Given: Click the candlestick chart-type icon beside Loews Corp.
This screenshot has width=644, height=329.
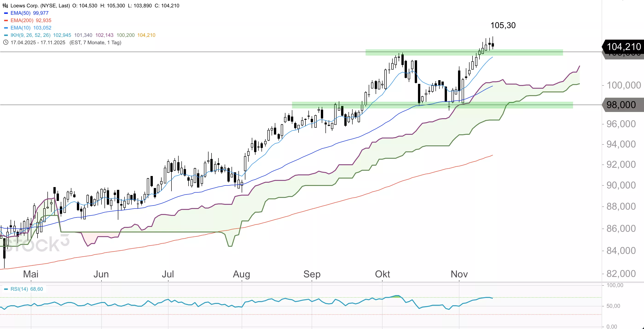Looking at the screenshot, I should pyautogui.click(x=5, y=6).
